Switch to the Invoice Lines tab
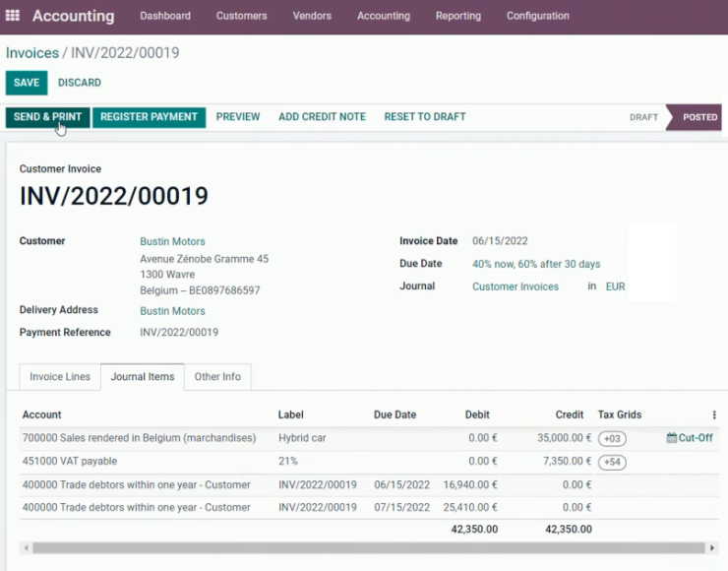This screenshot has width=728, height=571. tap(60, 377)
